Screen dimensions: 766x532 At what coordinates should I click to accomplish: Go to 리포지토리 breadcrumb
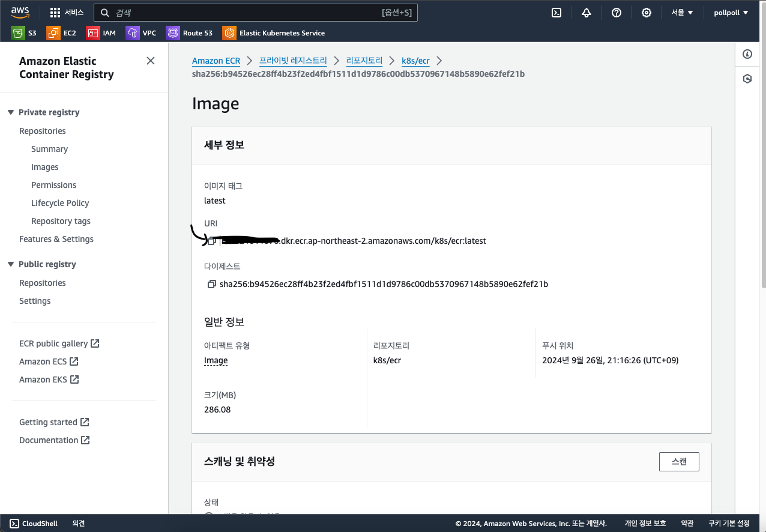(364, 61)
